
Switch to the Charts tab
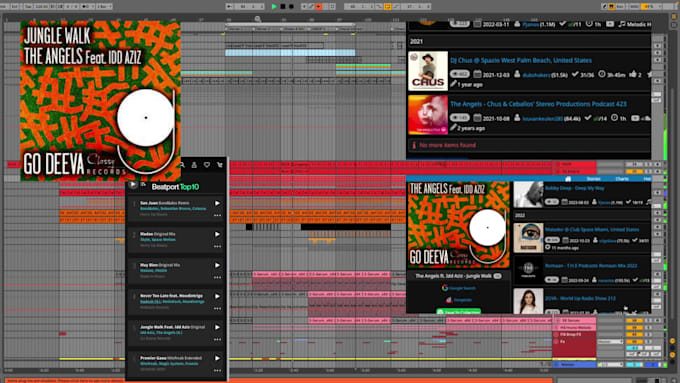point(621,179)
